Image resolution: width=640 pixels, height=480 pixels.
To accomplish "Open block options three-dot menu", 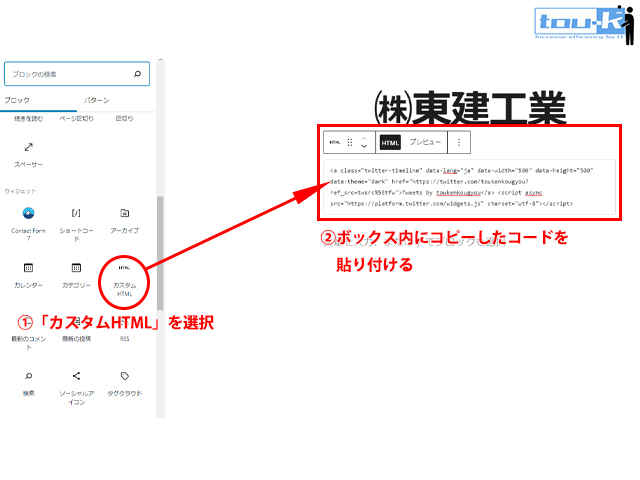I will tap(459, 142).
